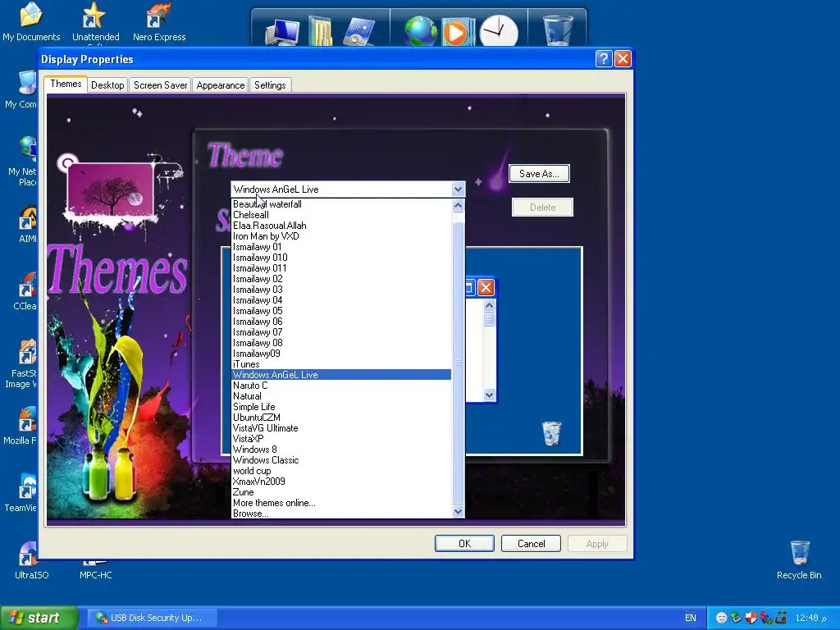840x630 pixels.
Task: Click the help question mark in Display Properties
Action: pos(603,58)
